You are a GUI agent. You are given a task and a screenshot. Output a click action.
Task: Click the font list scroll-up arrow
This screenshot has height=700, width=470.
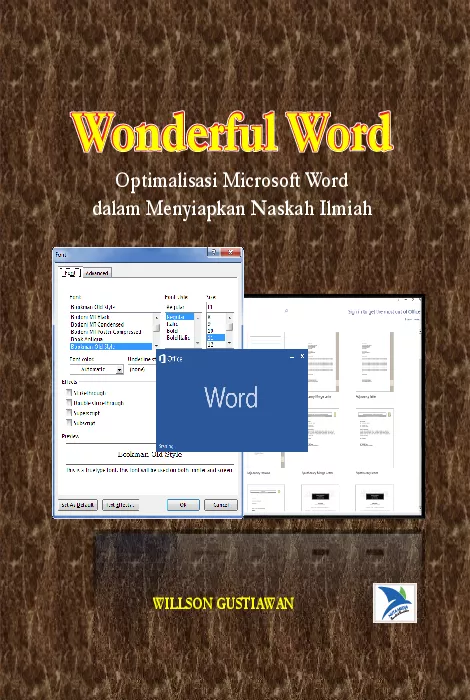pyautogui.click(x=156, y=317)
